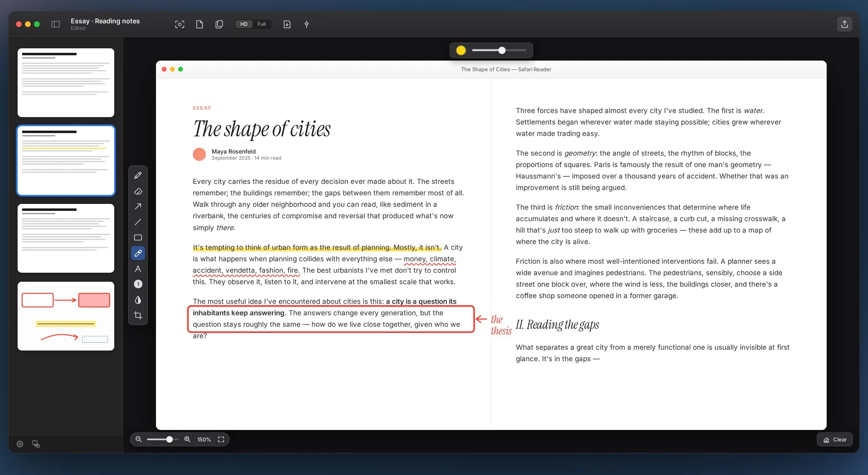Click the display devices icon
The image size is (868, 475).
pos(36,444)
